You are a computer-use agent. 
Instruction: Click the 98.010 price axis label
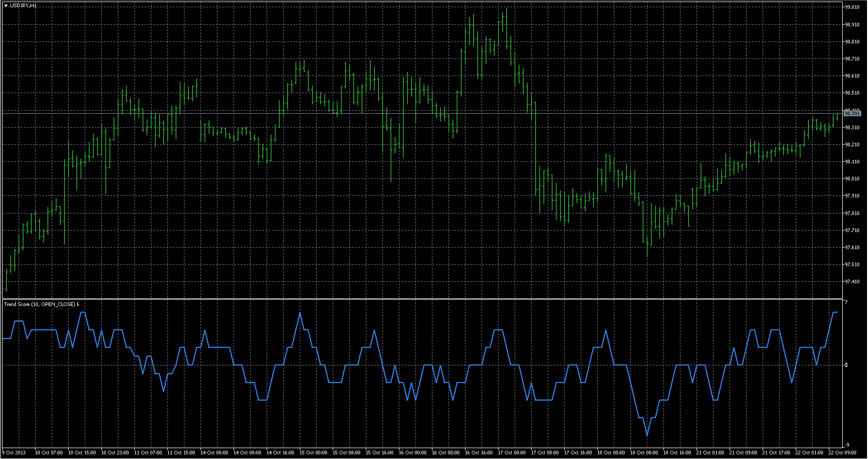tap(852, 179)
